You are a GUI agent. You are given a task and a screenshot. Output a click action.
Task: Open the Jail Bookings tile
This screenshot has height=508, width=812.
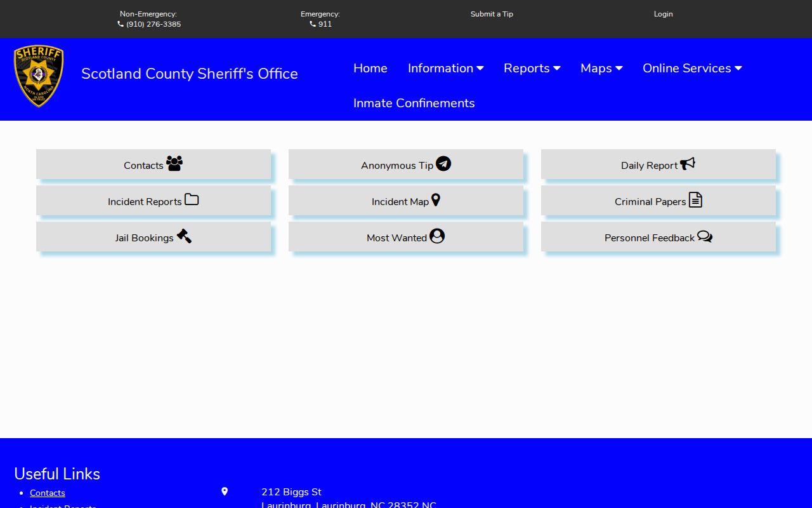coord(154,236)
